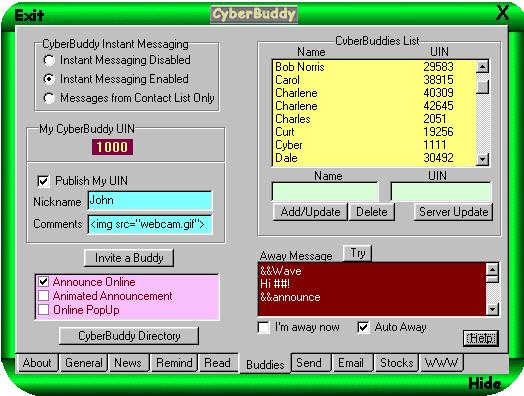
Task: Click the Delete buddy button
Action: tap(372, 212)
